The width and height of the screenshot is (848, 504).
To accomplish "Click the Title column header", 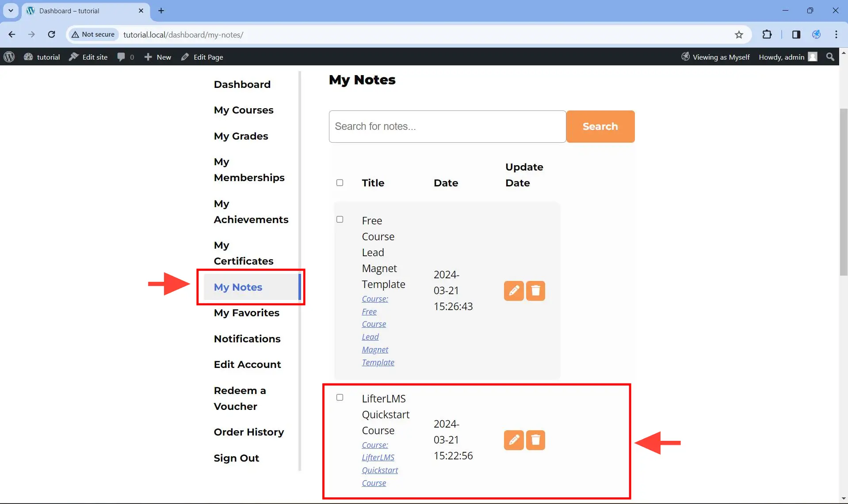I will [x=373, y=183].
